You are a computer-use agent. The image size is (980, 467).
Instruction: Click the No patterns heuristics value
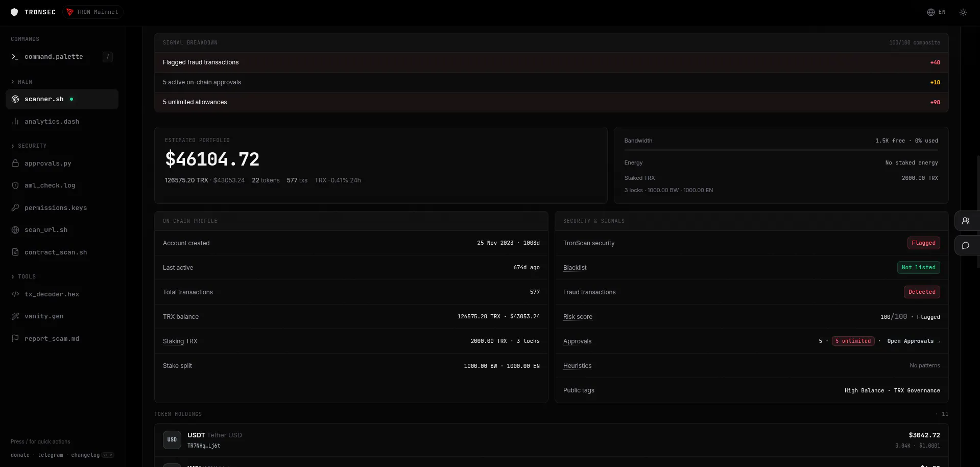click(x=925, y=366)
